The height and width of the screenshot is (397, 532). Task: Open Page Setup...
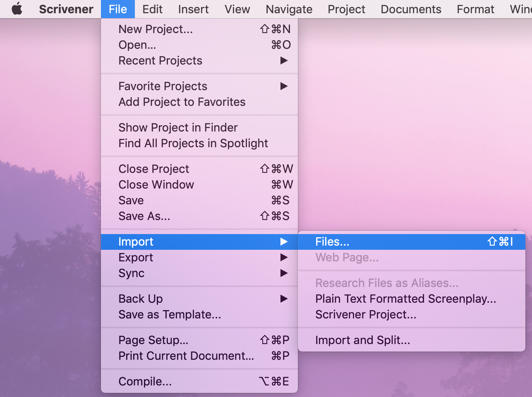click(199, 340)
